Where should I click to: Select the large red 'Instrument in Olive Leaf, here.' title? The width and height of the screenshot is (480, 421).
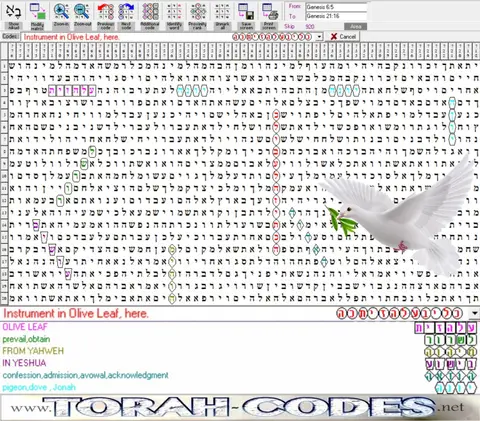coord(76,314)
